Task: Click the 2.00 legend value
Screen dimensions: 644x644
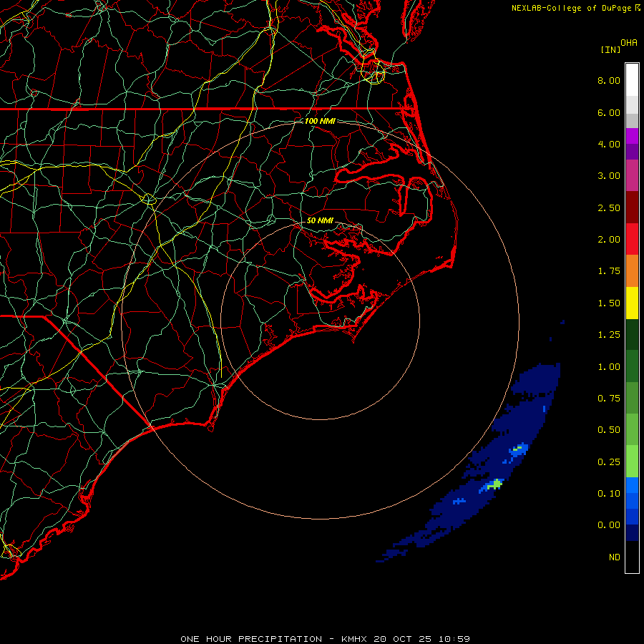Action: tap(609, 240)
